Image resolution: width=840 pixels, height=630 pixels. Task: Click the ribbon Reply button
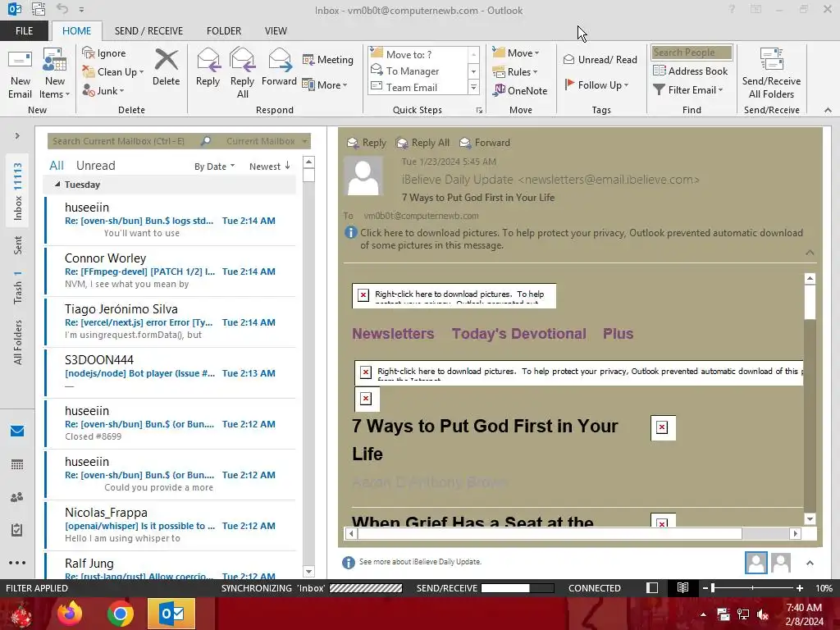point(208,68)
